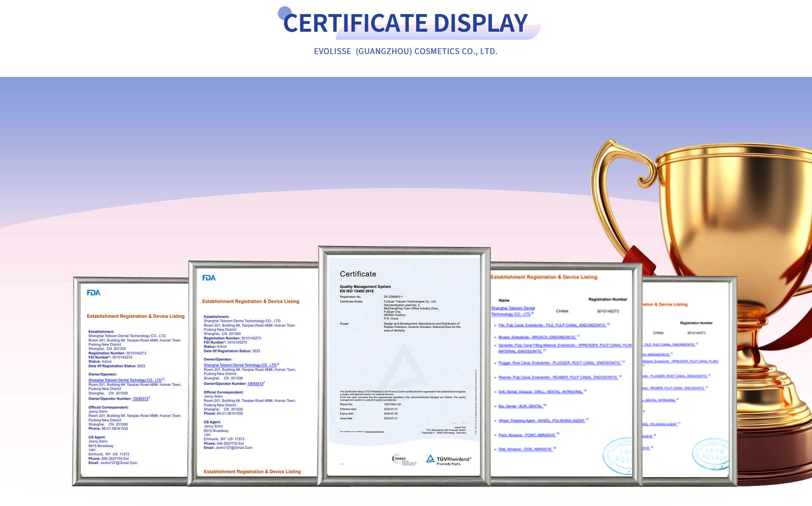Click the Certificate title on center document
The image size is (812, 506).
[358, 274]
